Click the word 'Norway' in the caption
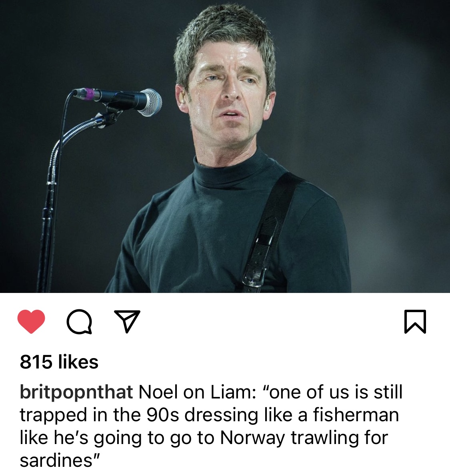The height and width of the screenshot is (476, 450). click(x=252, y=438)
